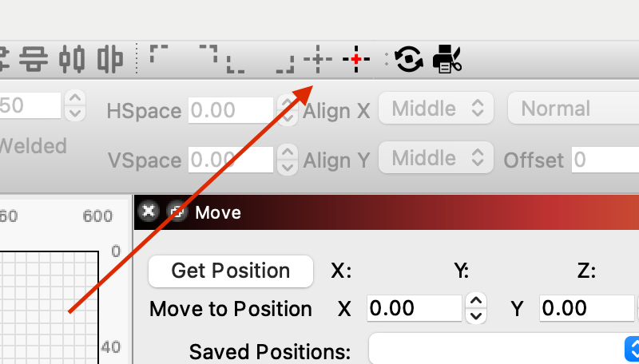
Task: Click the move to lower-left corner icon
Action: (x=236, y=64)
